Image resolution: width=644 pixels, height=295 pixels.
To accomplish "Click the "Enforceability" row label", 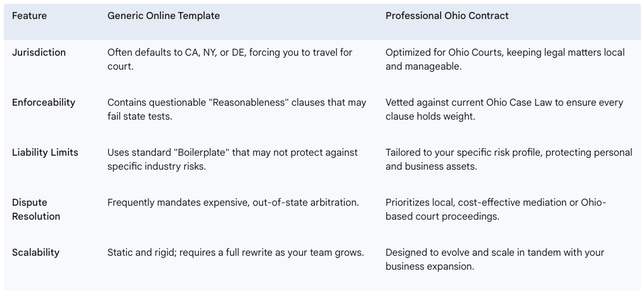I will pyautogui.click(x=43, y=103).
